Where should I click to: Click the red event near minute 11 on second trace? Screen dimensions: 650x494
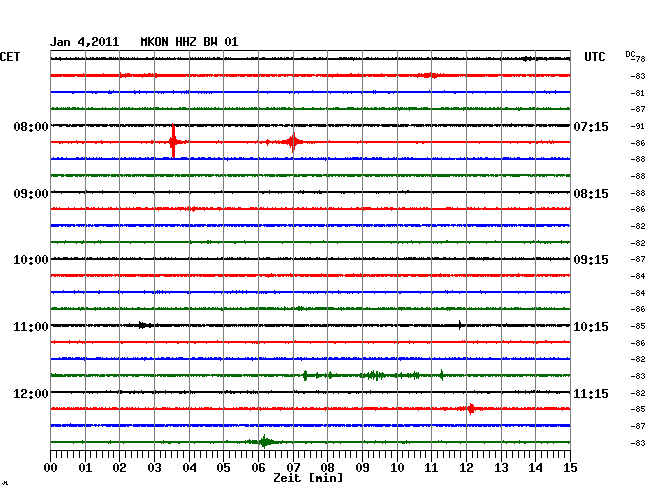[x=430, y=75]
